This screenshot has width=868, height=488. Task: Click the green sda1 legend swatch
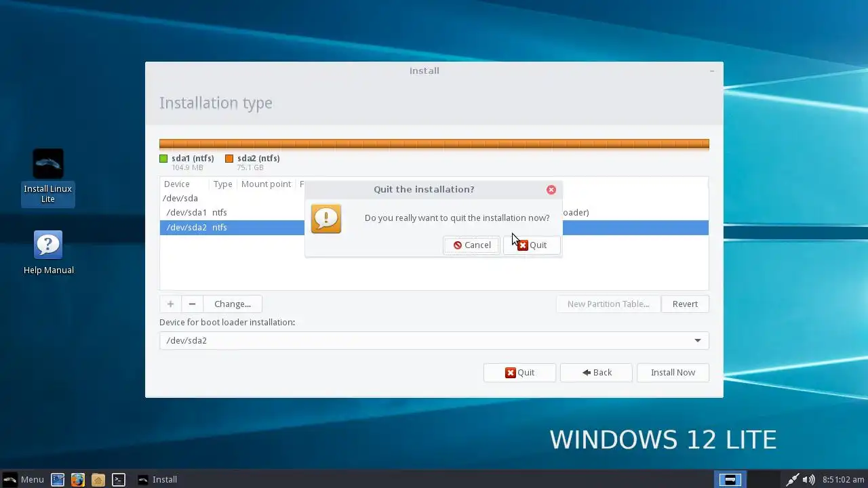click(x=163, y=159)
